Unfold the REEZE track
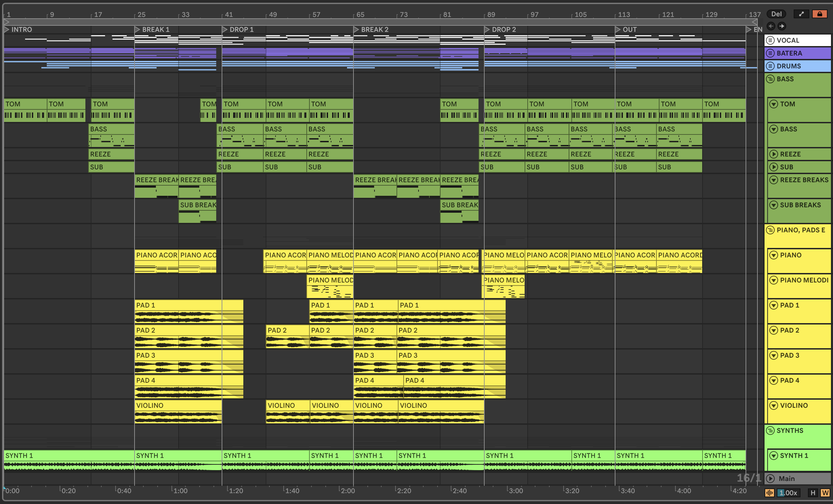Screen dimensions: 833x504 coord(774,154)
